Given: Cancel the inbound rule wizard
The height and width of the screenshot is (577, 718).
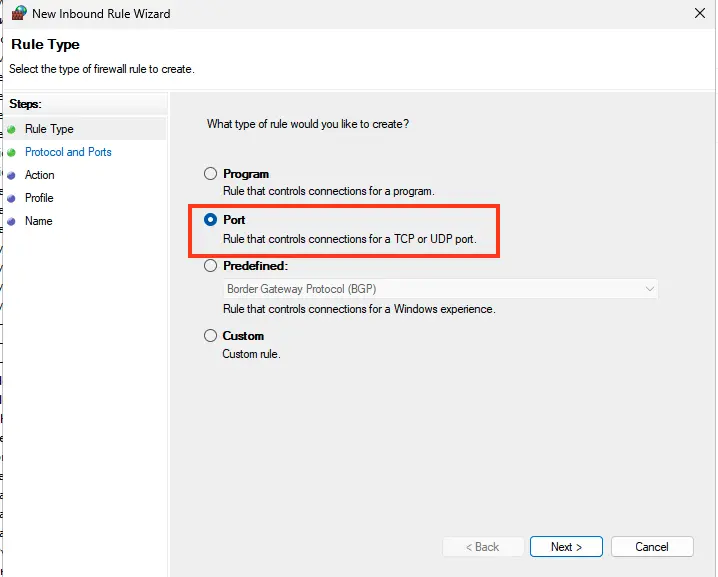Looking at the screenshot, I should click(x=651, y=547).
